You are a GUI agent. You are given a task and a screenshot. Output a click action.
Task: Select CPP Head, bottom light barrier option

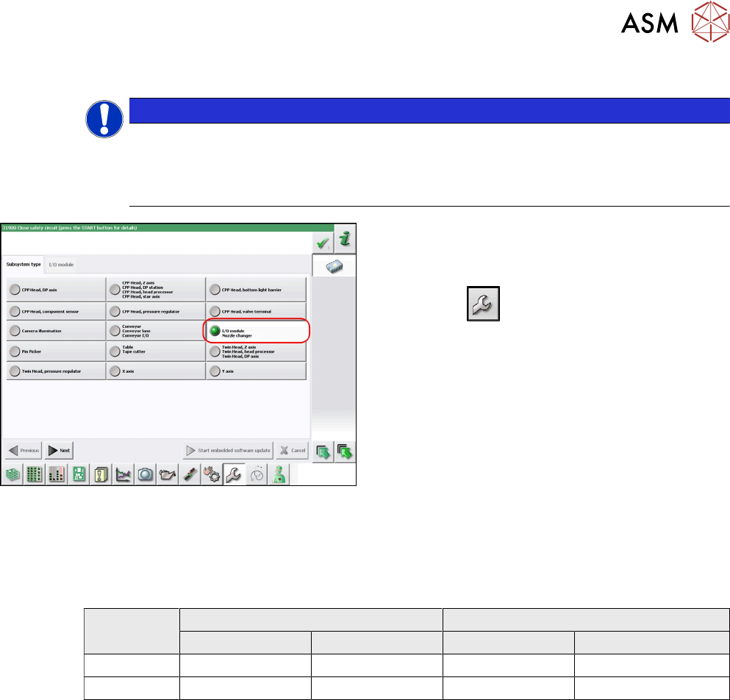(x=256, y=290)
